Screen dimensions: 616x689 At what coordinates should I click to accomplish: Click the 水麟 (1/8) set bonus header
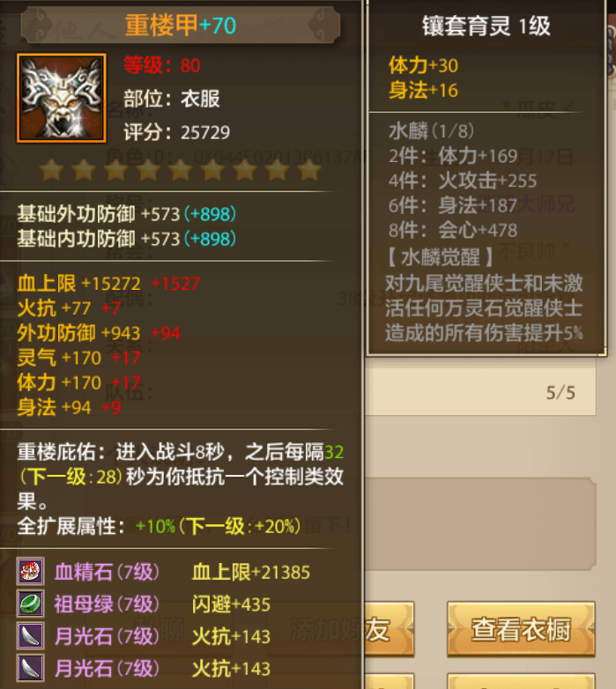click(431, 131)
